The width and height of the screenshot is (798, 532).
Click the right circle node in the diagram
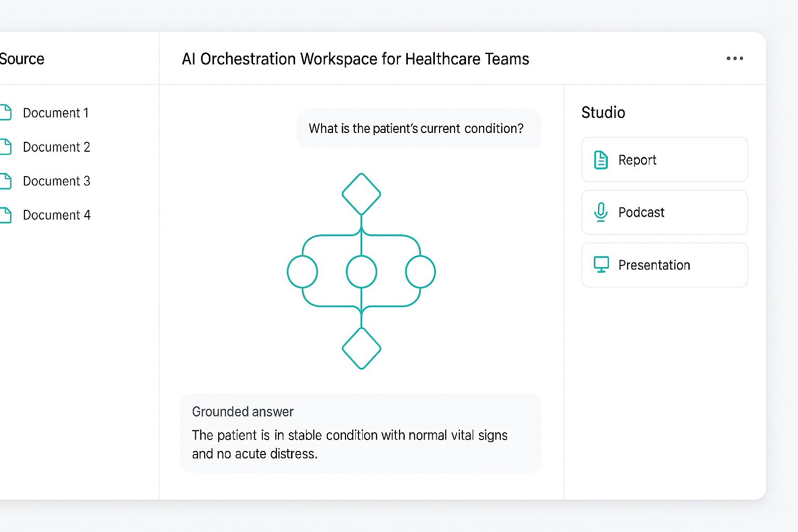point(420,272)
